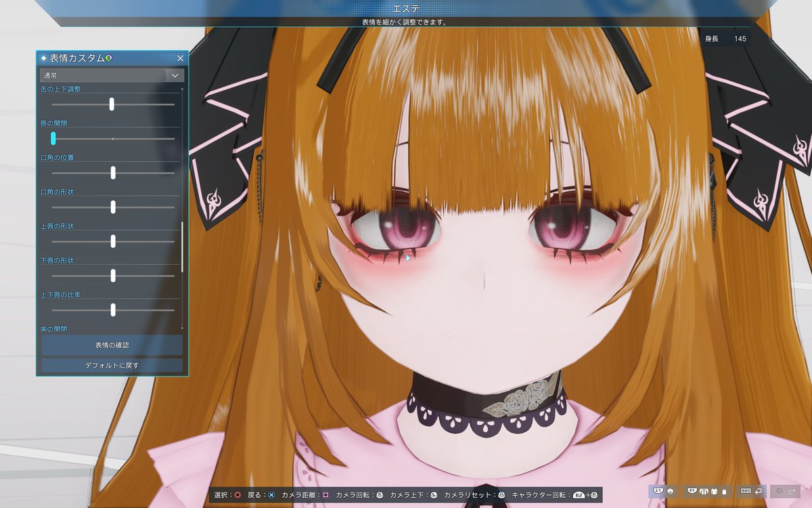Image resolution: width=812 pixels, height=508 pixels.
Task: Click the redo arrow icon at bottom right
Action: coord(792,491)
